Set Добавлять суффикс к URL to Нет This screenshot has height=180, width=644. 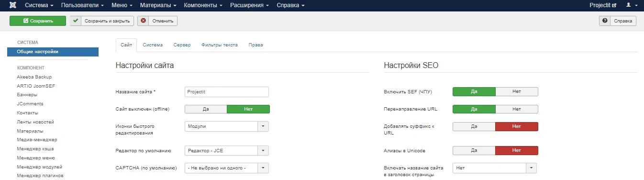tap(517, 126)
